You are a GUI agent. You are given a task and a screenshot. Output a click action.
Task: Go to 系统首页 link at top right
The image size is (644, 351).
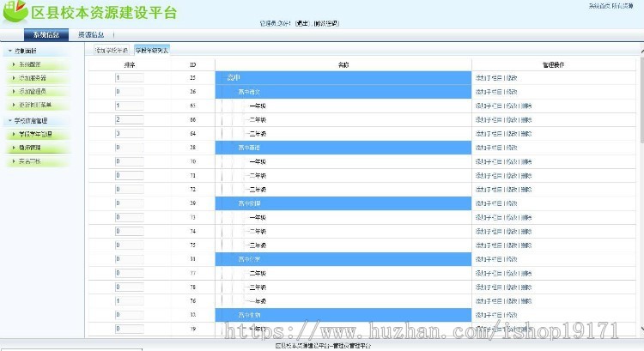pyautogui.click(x=599, y=6)
